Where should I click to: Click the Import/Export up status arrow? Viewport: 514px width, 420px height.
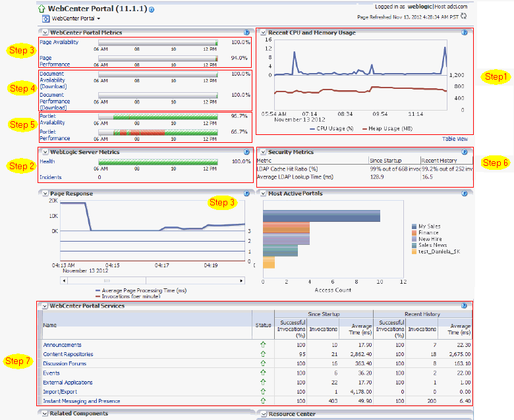pyautogui.click(x=263, y=391)
